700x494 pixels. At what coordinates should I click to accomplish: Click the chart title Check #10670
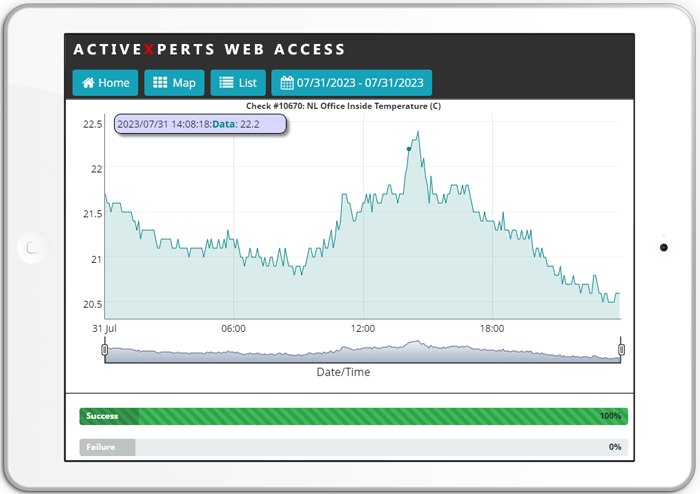[343, 106]
